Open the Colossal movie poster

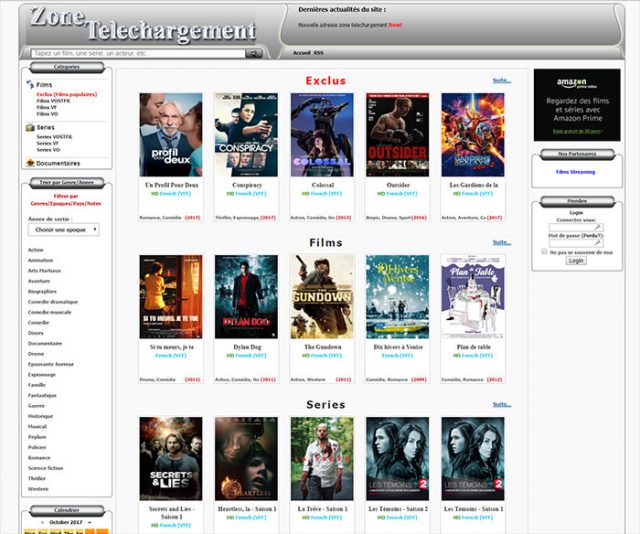pos(322,135)
